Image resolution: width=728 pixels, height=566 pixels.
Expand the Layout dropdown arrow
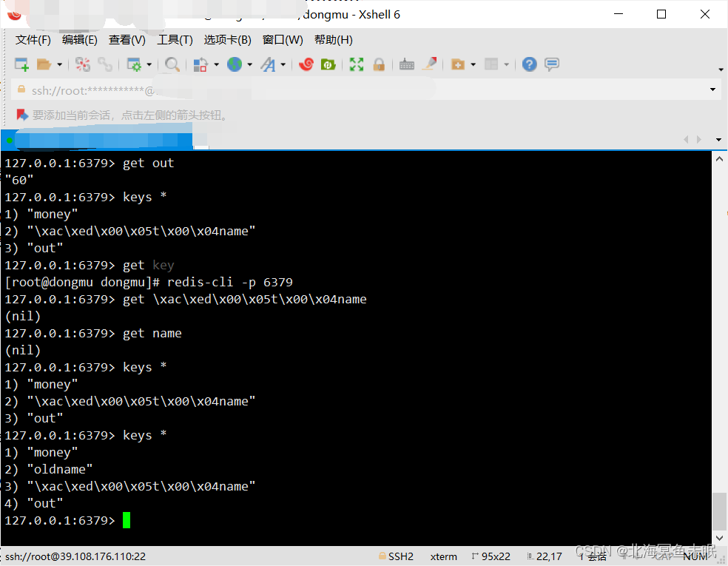507,64
